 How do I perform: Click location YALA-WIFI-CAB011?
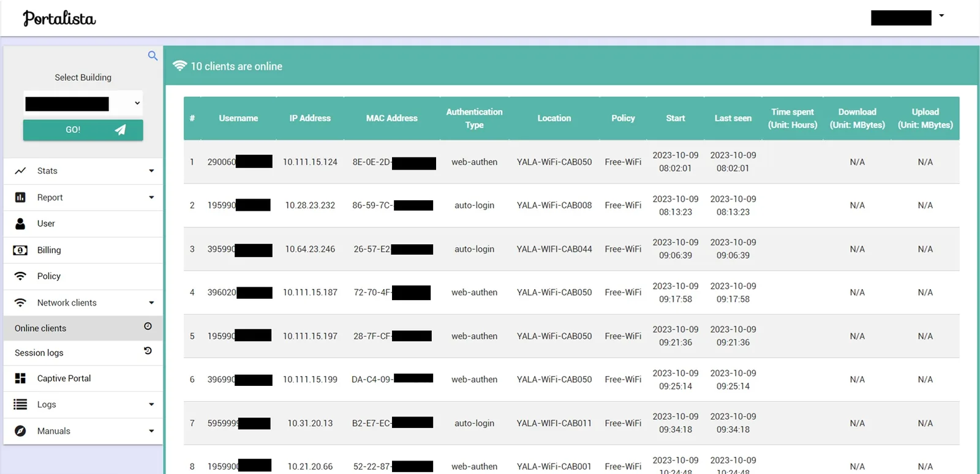click(554, 423)
